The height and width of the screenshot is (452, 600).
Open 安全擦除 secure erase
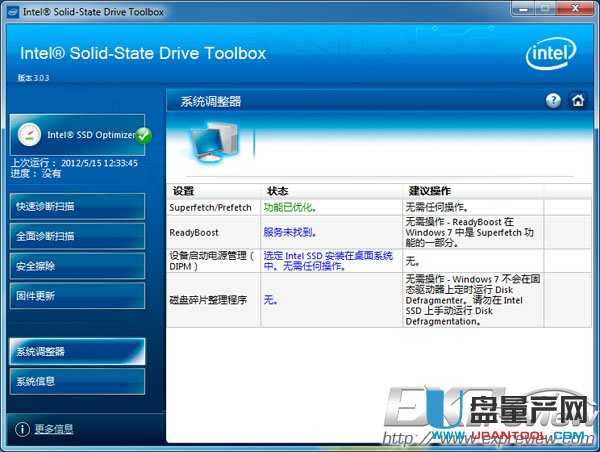[78, 267]
